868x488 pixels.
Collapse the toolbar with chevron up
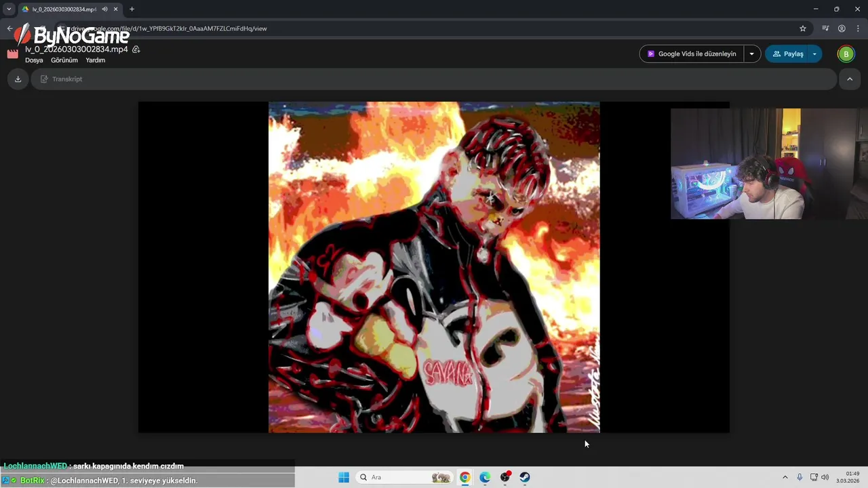[x=850, y=79]
